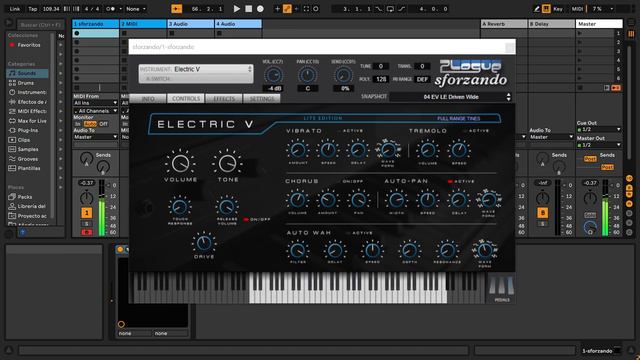Select the A Reverb return track

(x=504, y=24)
